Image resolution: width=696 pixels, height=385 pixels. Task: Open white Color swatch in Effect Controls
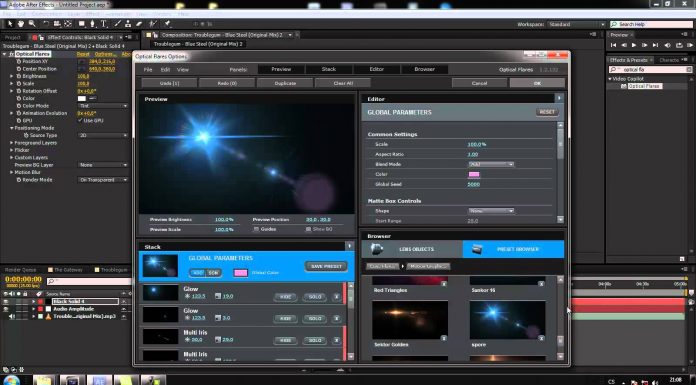(x=82, y=98)
